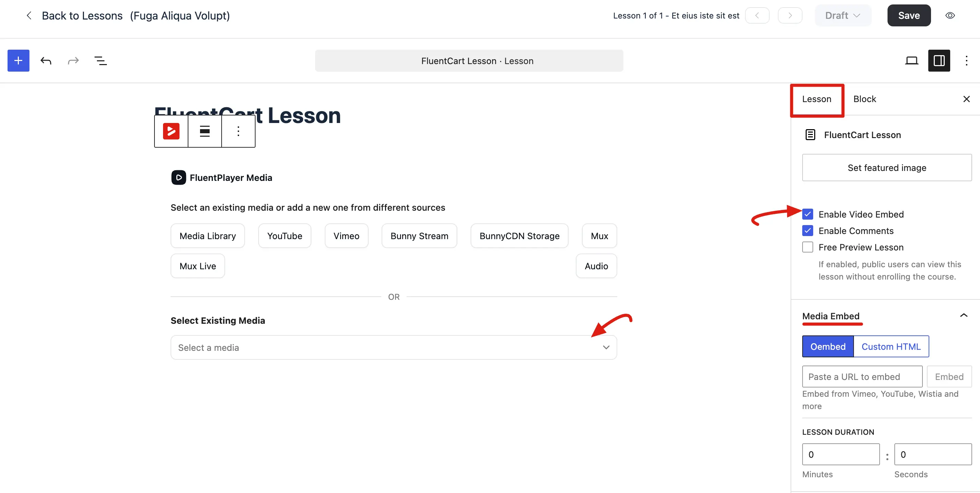Switch to the Lesson sidebar tab
The width and height of the screenshot is (980, 493).
coord(816,99)
